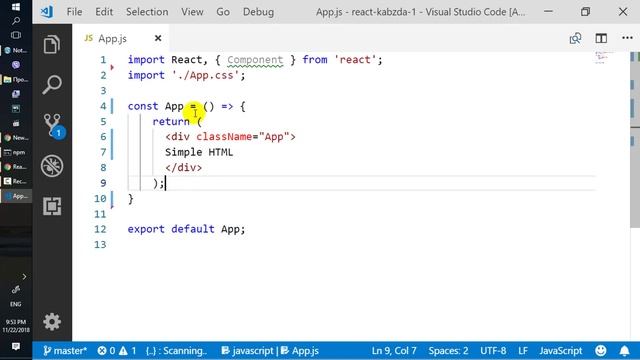The image size is (640, 360).
Task: Open the File Explorer taskbar item
Action: click(16, 79)
